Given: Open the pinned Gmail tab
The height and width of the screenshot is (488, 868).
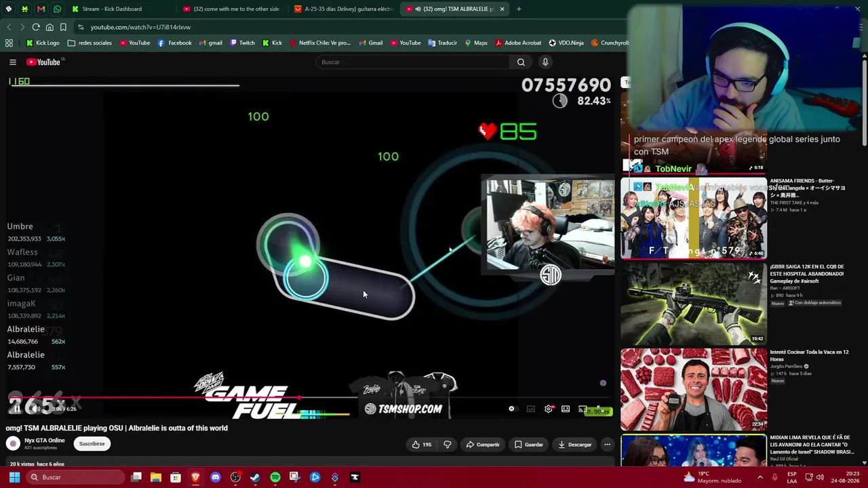Looking at the screenshot, I should click(41, 9).
